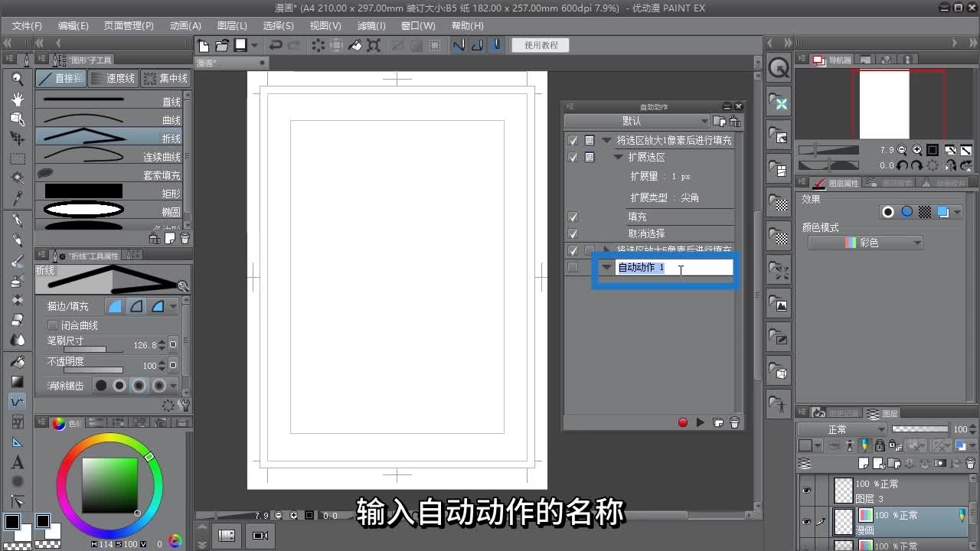Create copy of current sub tool
980x551 pixels.
pos(170,238)
